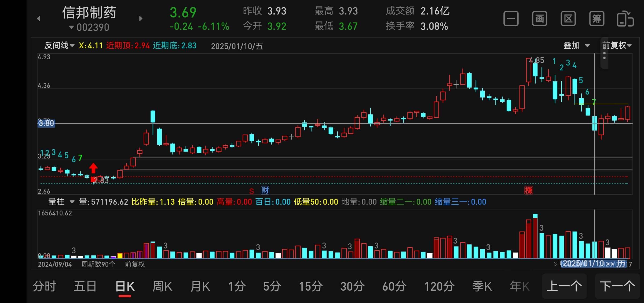Open the drawing tool 画 icon

[x=540, y=19]
